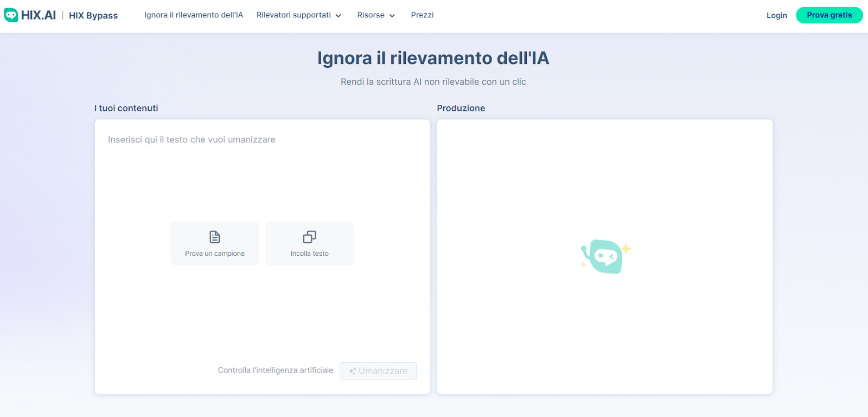Click the document icon for sample text

(215, 237)
